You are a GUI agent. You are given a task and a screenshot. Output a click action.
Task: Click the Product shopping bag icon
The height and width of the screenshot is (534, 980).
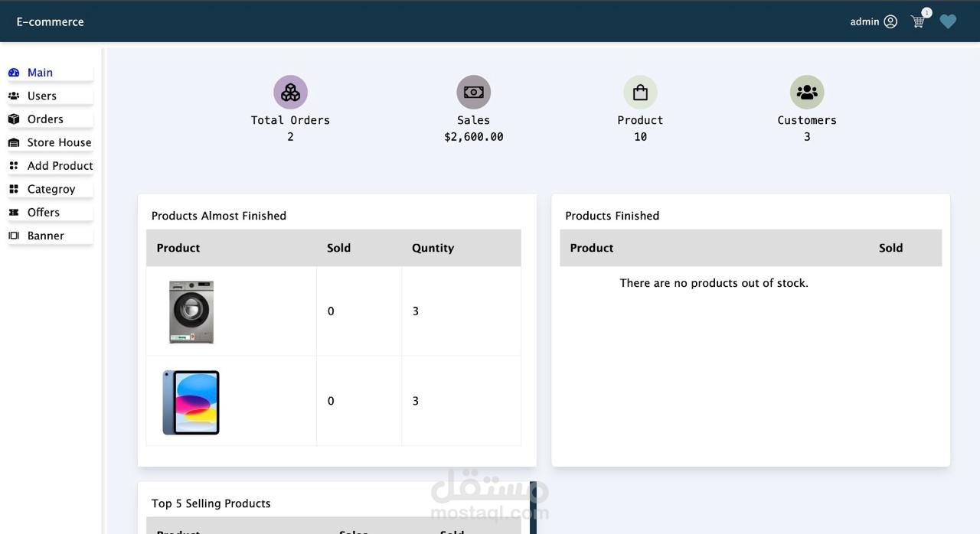point(640,93)
